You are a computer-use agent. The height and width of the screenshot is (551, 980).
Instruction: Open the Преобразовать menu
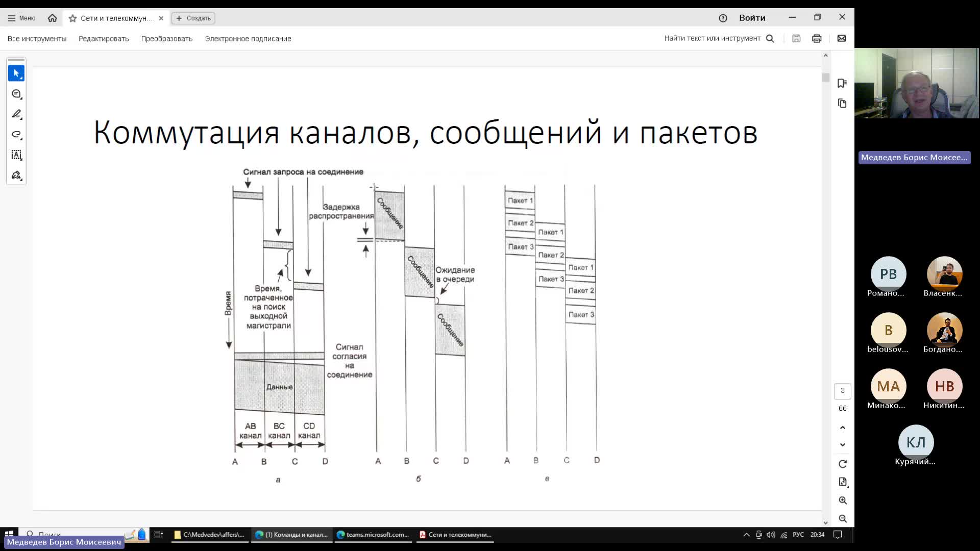coord(167,38)
